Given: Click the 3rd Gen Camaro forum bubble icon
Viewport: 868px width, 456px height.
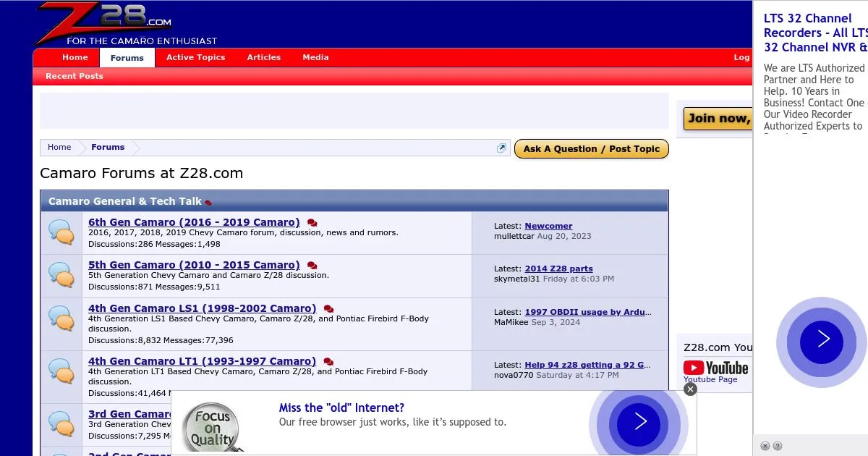Looking at the screenshot, I should click(x=61, y=424).
